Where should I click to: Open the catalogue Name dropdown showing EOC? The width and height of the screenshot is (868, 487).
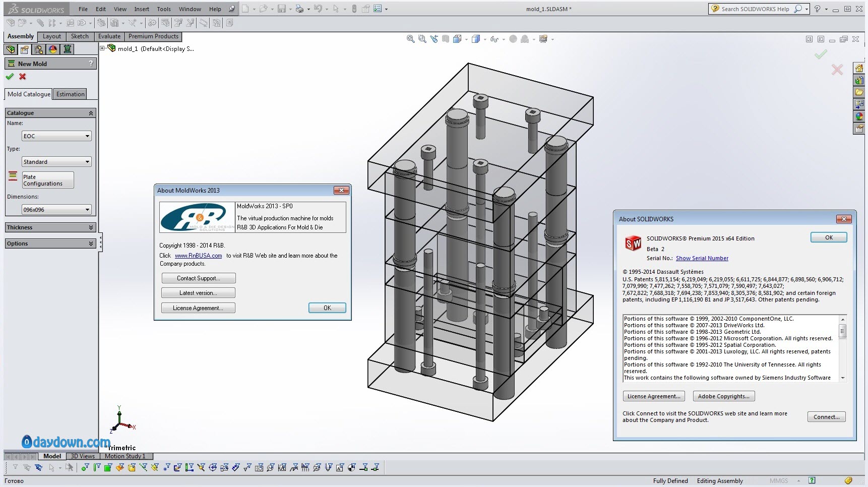pyautogui.click(x=56, y=136)
